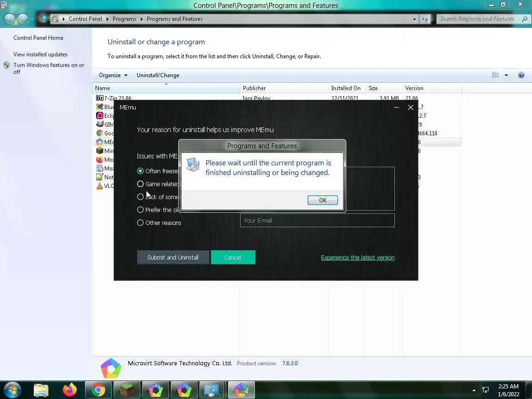Open the Organize dropdown menu
The image size is (532, 399).
[113, 75]
